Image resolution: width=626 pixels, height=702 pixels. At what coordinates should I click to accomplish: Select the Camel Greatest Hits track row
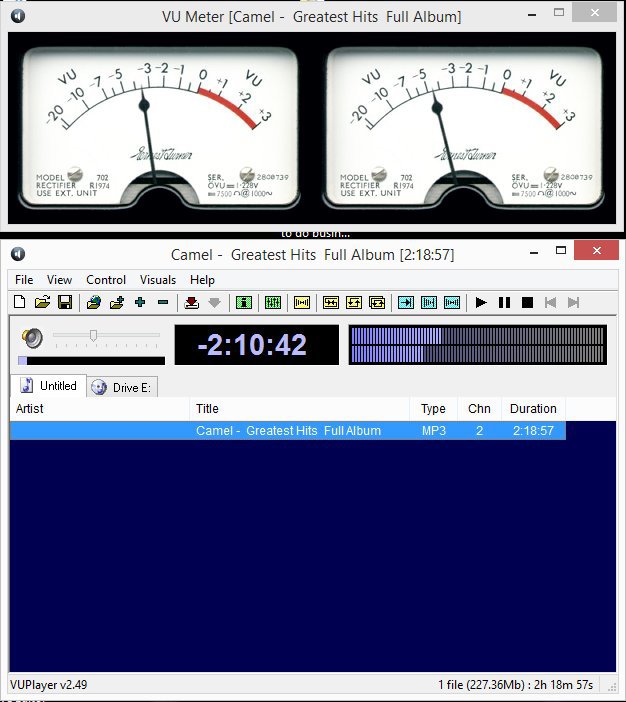[288, 431]
